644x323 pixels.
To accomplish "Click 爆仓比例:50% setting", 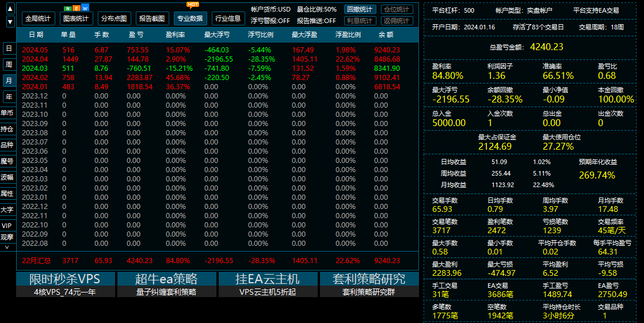I will tap(317, 9).
